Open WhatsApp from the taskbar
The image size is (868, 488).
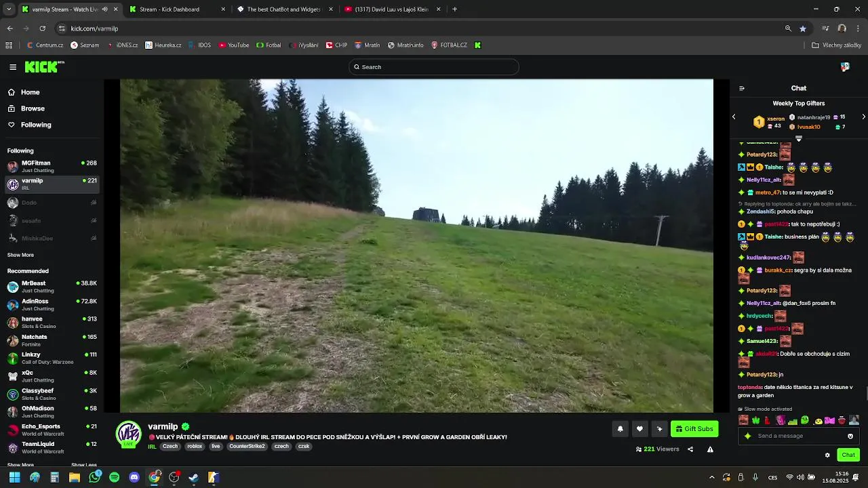click(x=94, y=477)
